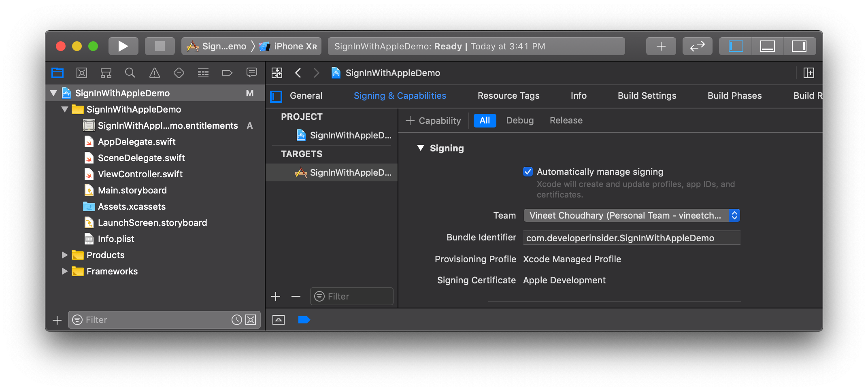Open the Issue navigator
This screenshot has height=391, width=868.
click(x=155, y=73)
